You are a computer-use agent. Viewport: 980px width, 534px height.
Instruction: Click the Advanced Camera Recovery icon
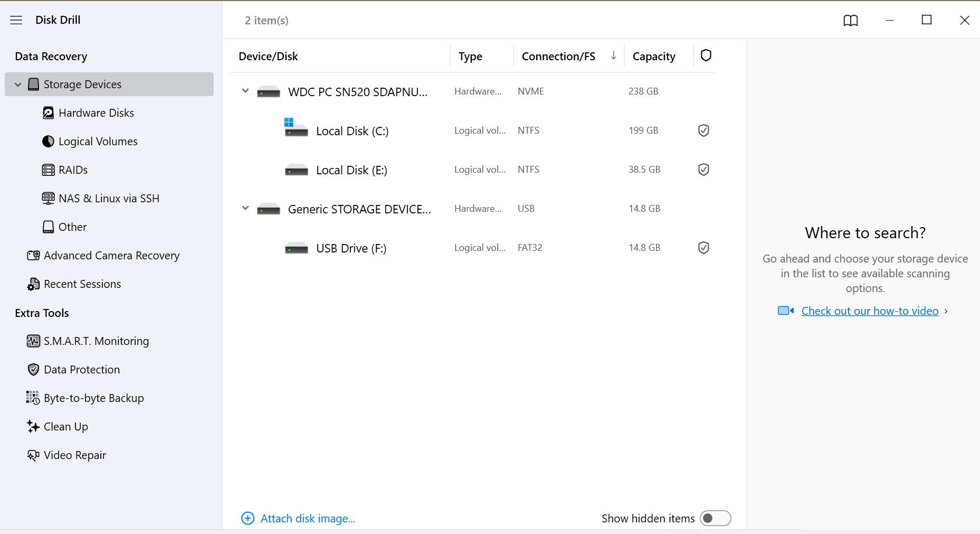[x=33, y=256]
